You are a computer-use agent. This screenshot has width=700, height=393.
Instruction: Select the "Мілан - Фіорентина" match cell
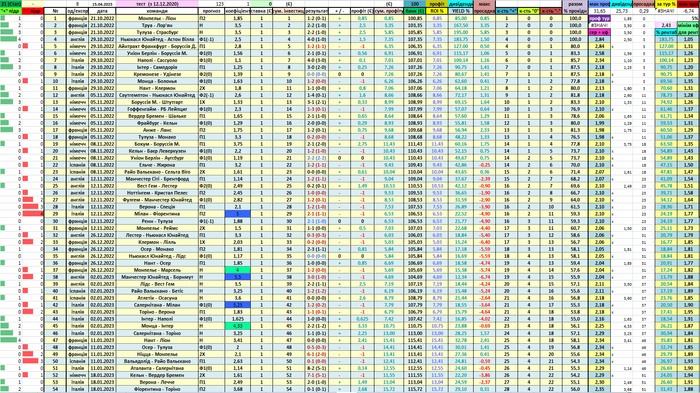157,214
